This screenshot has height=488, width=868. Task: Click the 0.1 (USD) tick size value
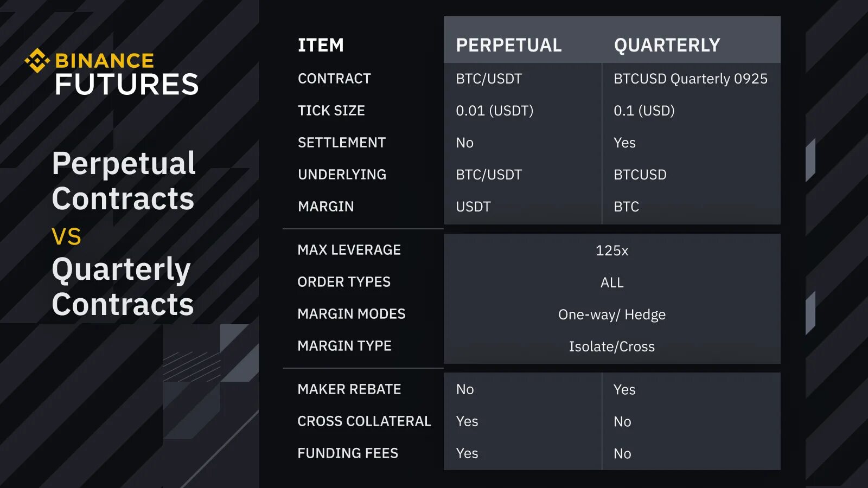[644, 111]
